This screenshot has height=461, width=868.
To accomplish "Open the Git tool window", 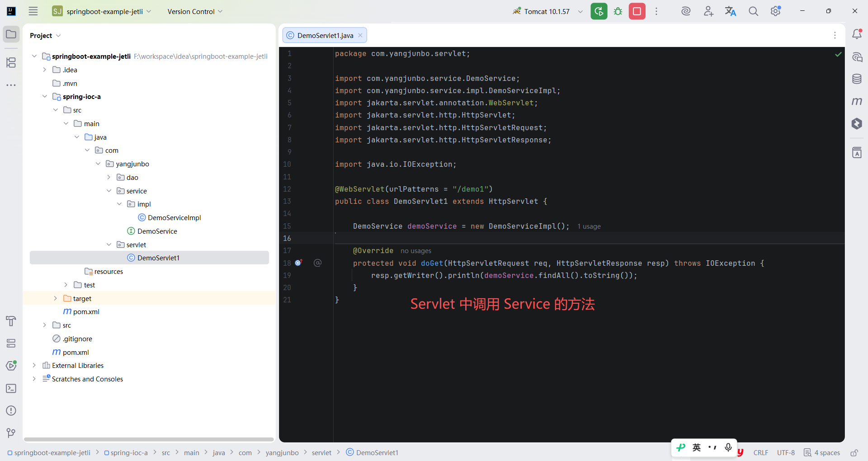I will (x=11, y=433).
